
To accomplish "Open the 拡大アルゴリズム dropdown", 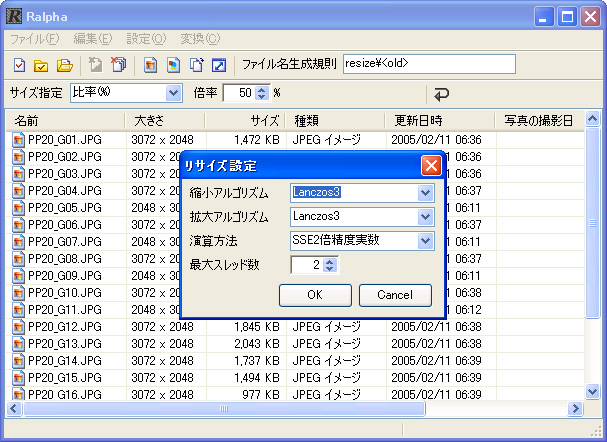I will click(425, 217).
